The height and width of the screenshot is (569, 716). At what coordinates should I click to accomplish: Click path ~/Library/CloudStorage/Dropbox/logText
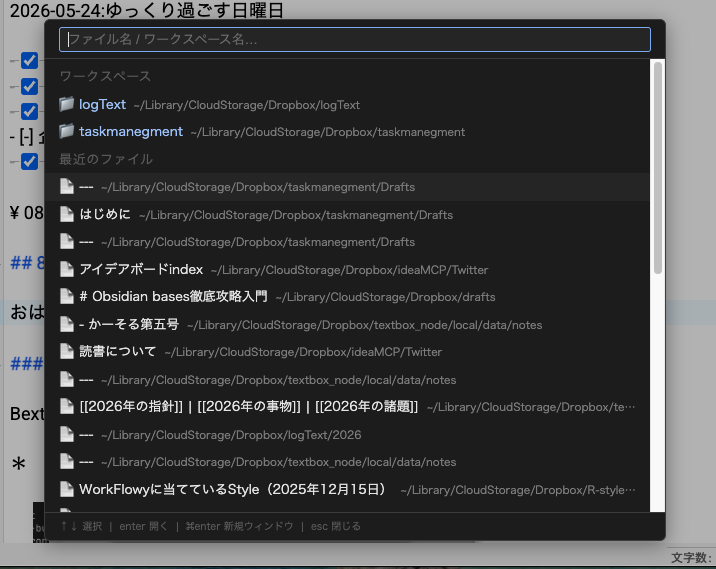(x=247, y=105)
